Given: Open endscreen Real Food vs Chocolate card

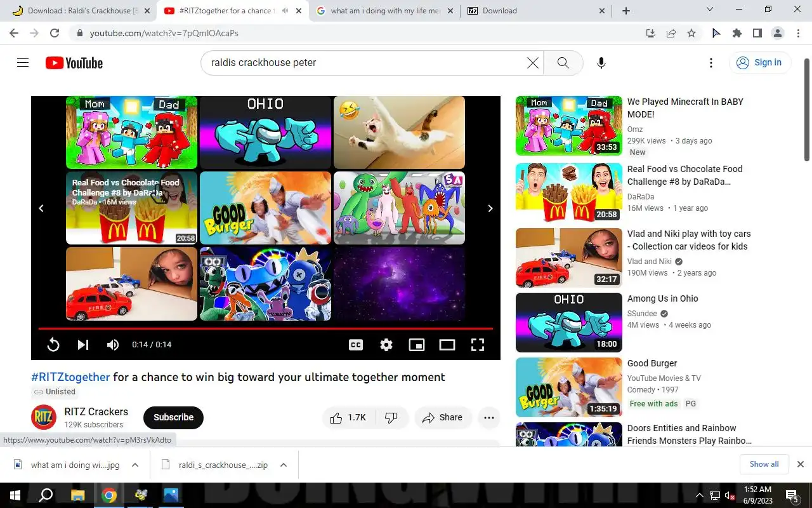Looking at the screenshot, I should point(131,208).
